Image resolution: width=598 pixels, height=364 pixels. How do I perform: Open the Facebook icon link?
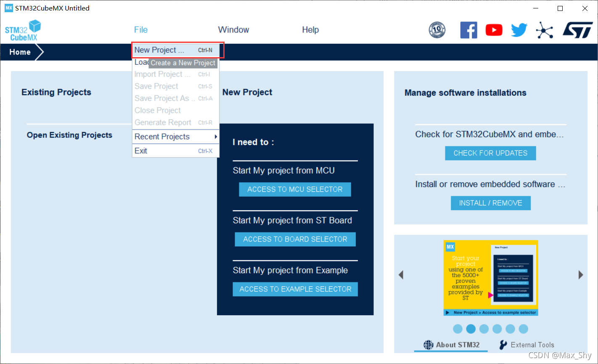coord(468,30)
